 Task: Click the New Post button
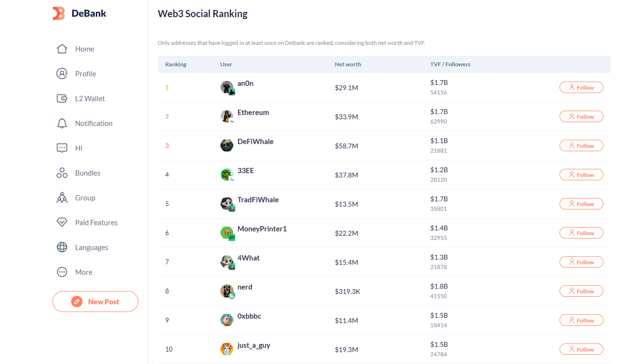pos(95,302)
